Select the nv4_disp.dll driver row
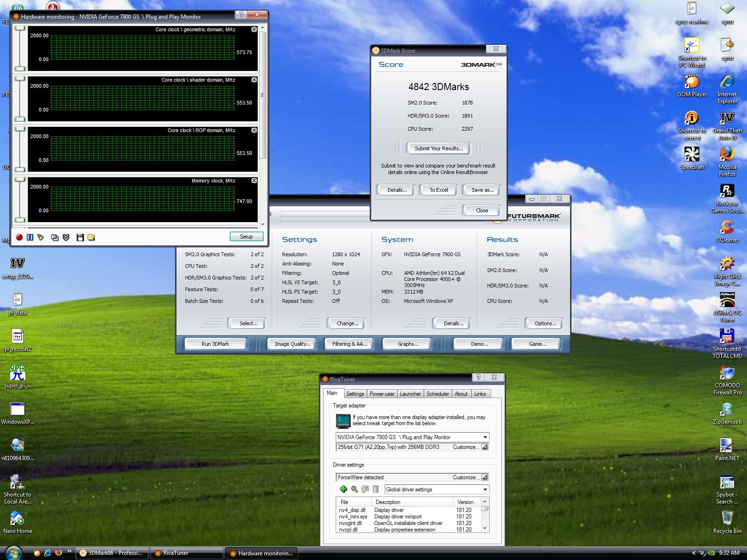 409,510
